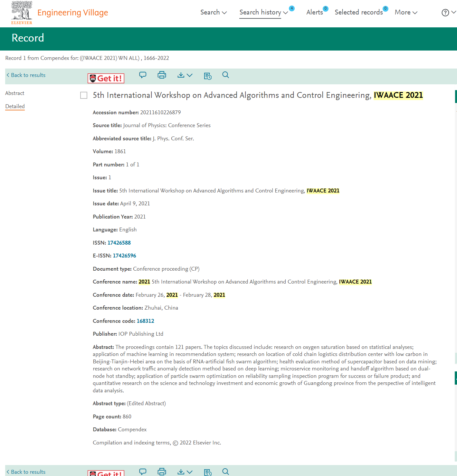The height and width of the screenshot is (476, 457).
Task: Click the Search history count badge
Action: coord(292,8)
